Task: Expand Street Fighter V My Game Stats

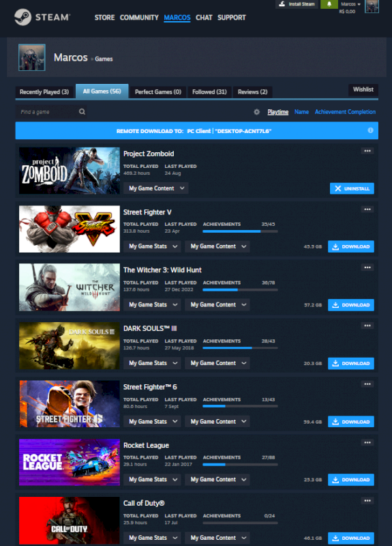Action: pyautogui.click(x=153, y=246)
